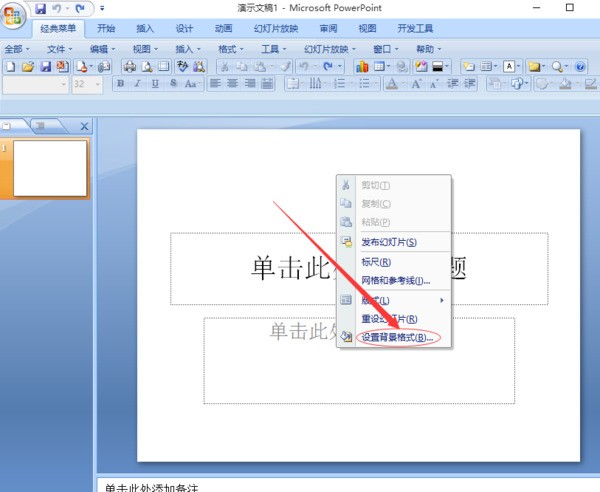The image size is (600, 492).
Task: Toggle Italic formatting
Action: [138, 83]
